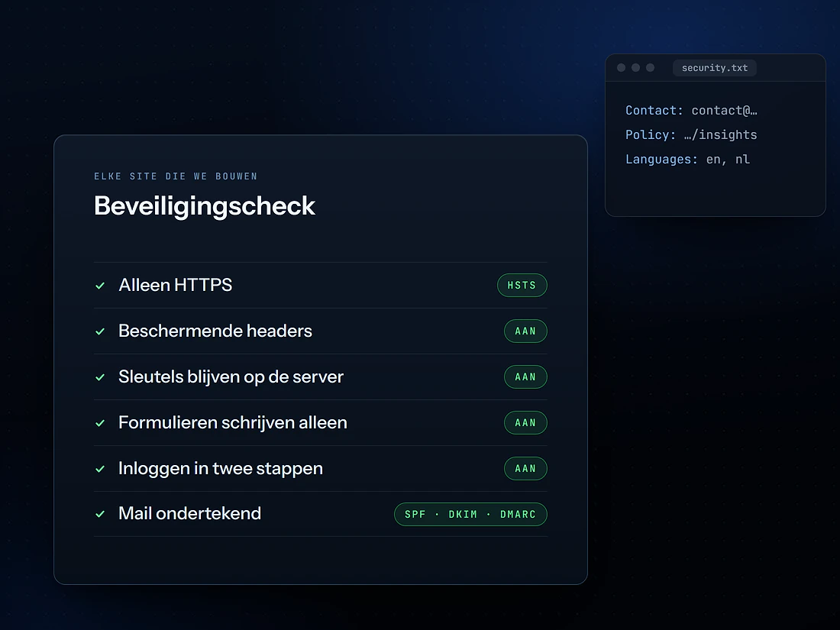Image resolution: width=840 pixels, height=630 pixels.
Task: Click the 'Alleen HTTPS' text
Action: [175, 285]
